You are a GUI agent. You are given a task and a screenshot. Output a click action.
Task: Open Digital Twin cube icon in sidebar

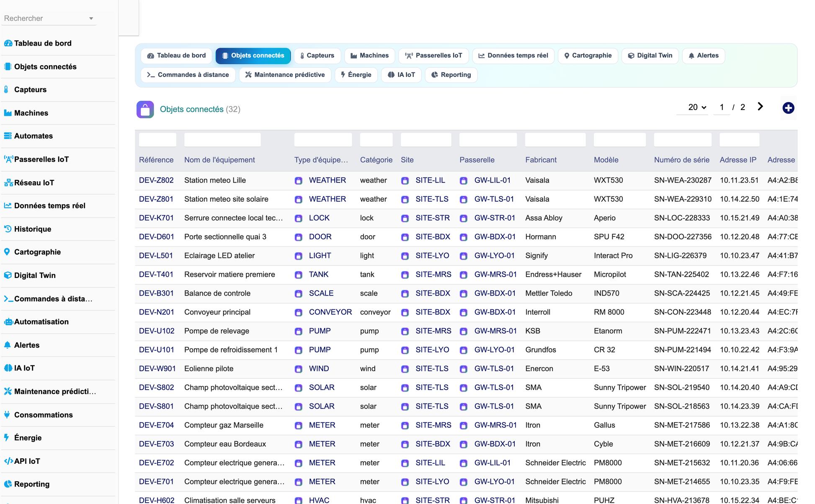point(8,275)
